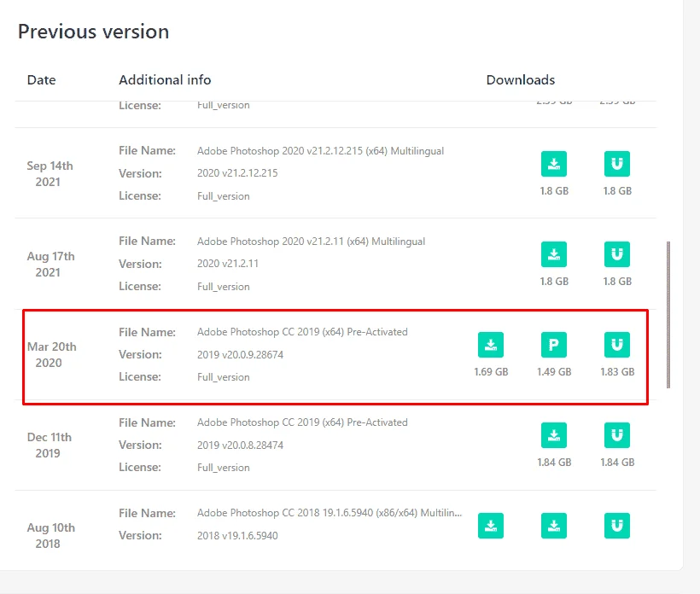Click the Sep 14th 2021 date cell
The width and height of the screenshot is (700, 594).
point(50,173)
